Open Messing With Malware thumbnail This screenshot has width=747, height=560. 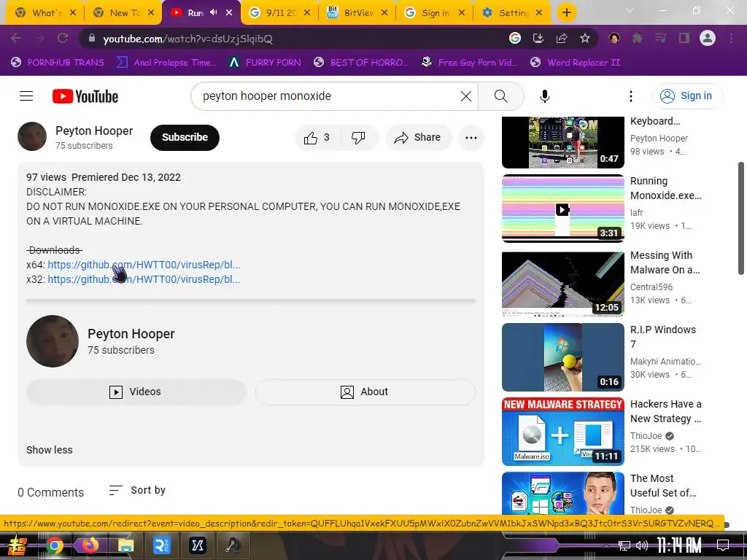pos(563,284)
